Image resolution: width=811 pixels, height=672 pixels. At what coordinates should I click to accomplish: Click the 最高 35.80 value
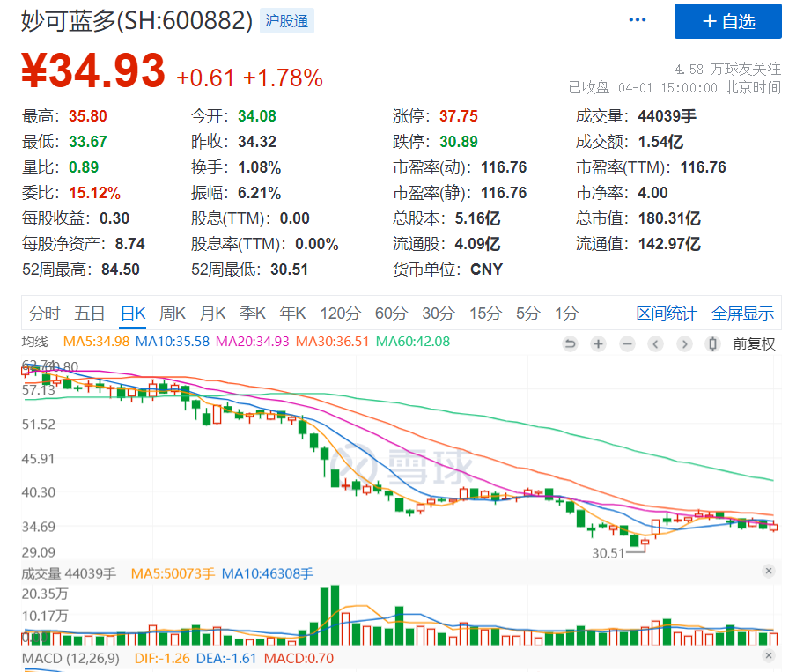[x=88, y=116]
